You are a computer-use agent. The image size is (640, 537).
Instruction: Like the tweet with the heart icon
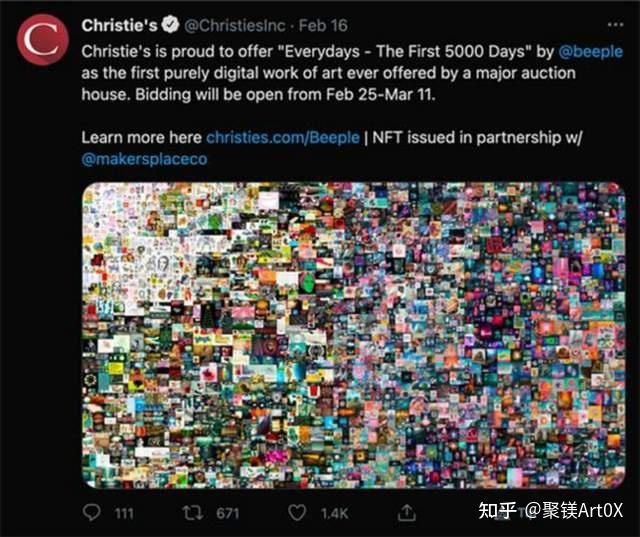click(297, 513)
